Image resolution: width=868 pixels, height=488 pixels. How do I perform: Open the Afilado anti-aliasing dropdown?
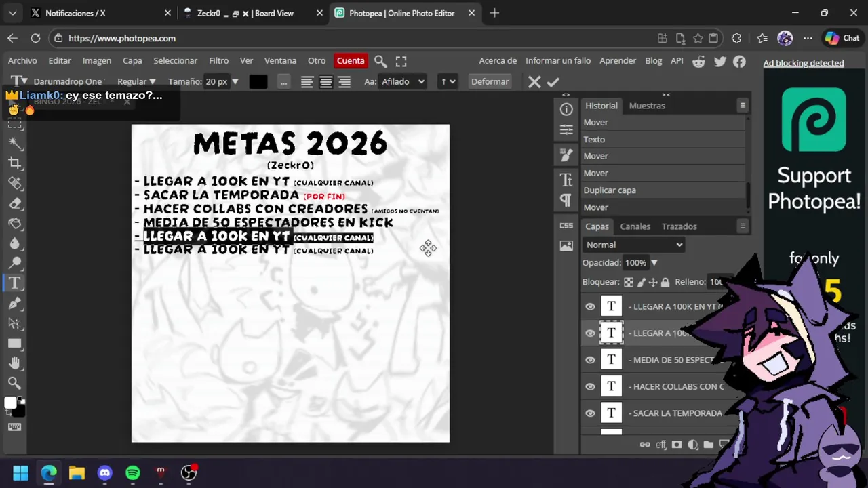click(403, 82)
